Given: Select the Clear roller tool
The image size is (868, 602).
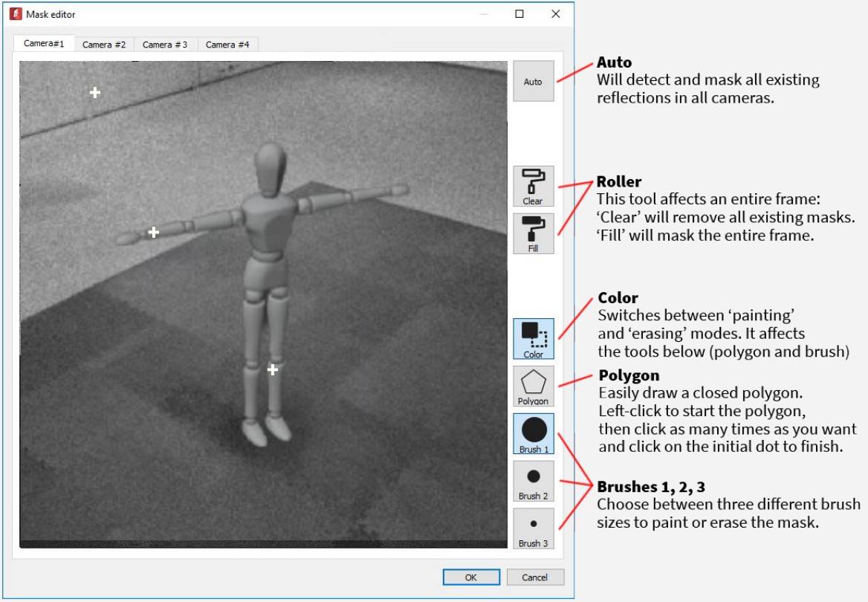Looking at the screenshot, I should pos(533,186).
